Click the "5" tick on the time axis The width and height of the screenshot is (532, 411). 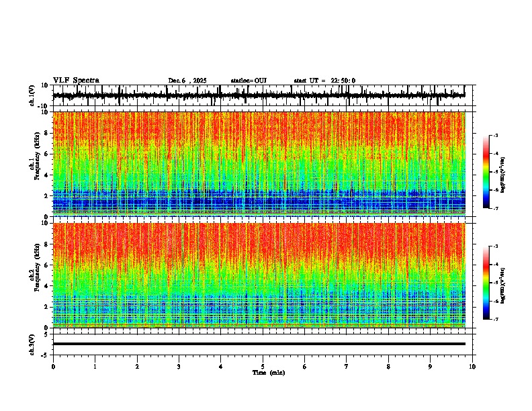click(263, 367)
